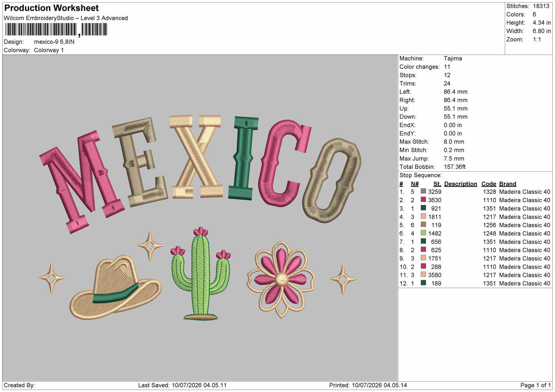The height and width of the screenshot is (392, 555).
Task: Click the Created By label
Action: tap(19, 385)
